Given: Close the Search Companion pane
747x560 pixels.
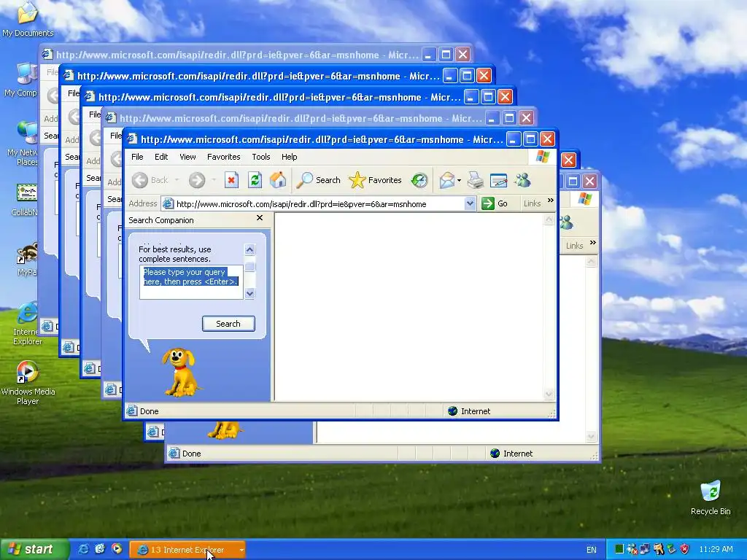Looking at the screenshot, I should click(x=260, y=217).
